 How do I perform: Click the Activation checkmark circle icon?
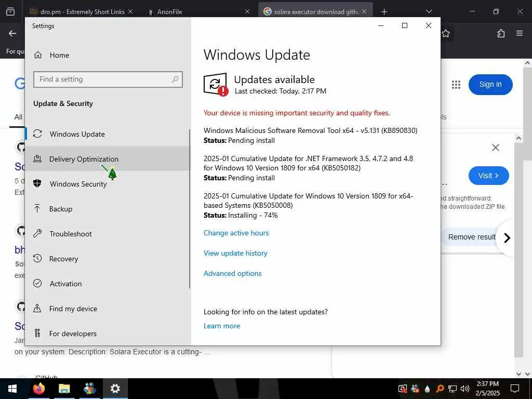point(37,283)
